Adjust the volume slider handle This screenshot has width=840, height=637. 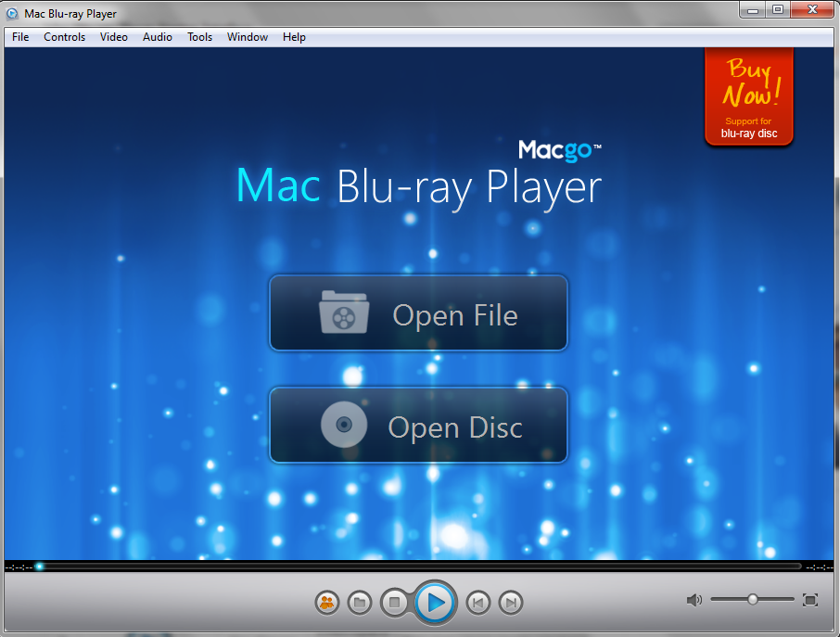point(753,600)
